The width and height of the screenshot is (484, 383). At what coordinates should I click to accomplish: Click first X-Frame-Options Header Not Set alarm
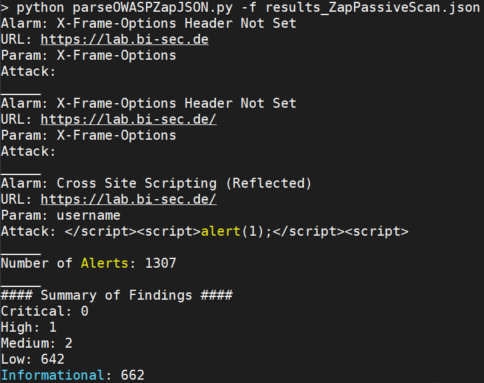149,23
